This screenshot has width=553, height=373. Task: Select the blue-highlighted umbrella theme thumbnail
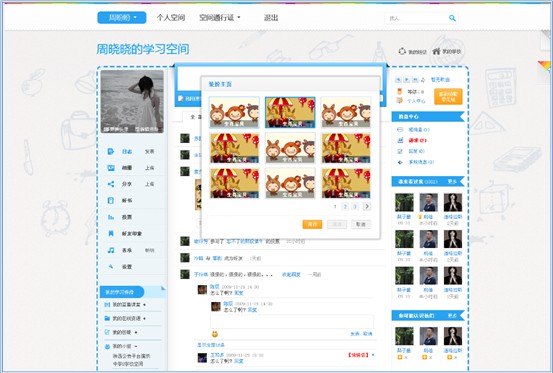[x=290, y=112]
